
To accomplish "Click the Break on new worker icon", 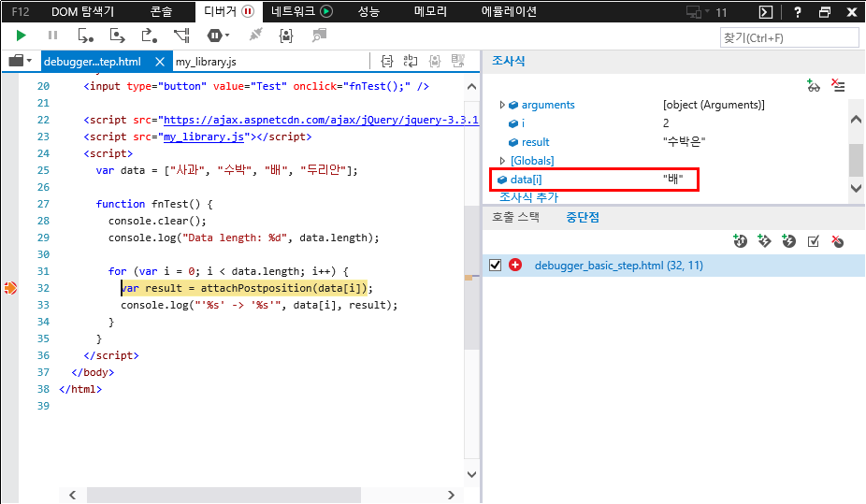I will 182,36.
